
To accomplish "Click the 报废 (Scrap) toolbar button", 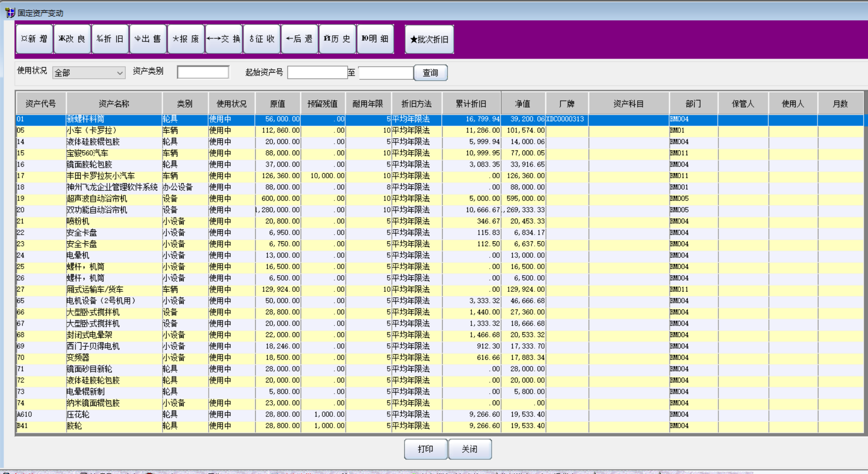I will 186,39.
